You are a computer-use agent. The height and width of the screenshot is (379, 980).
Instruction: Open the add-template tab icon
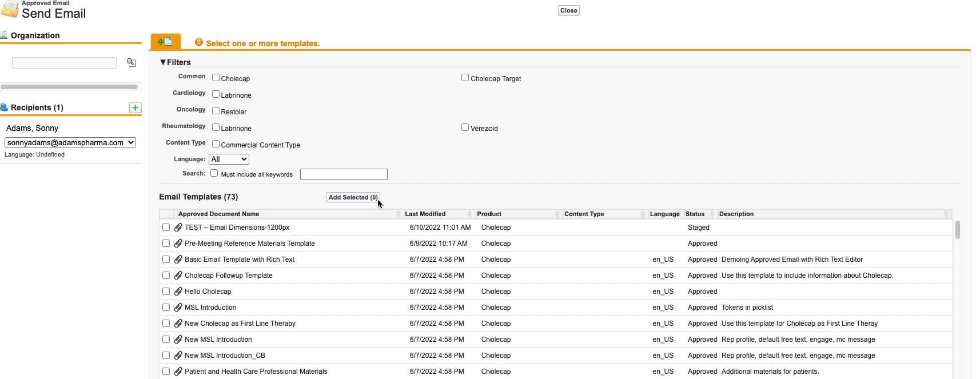165,42
